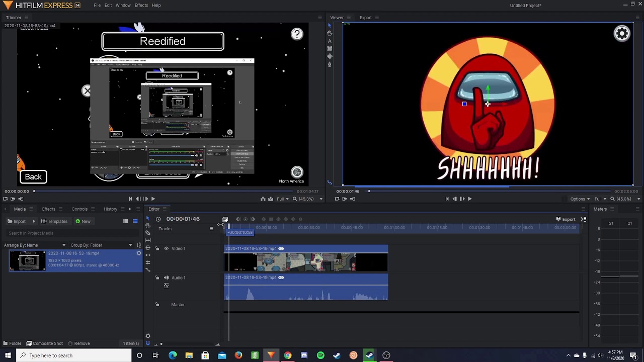This screenshot has width=644, height=362.
Task: Play the Viewer timeline
Action: [469, 199]
